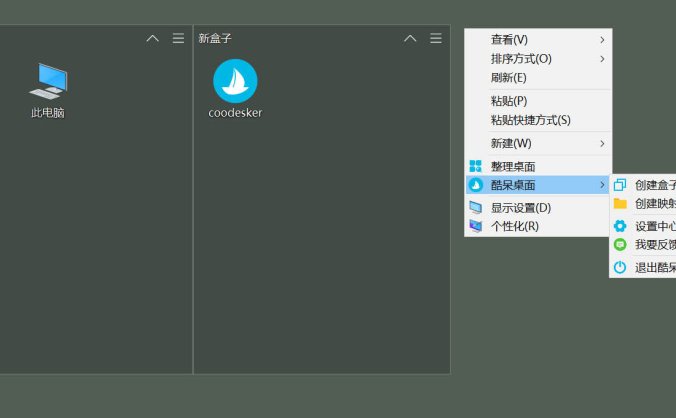Click the 查看(V) submenu arrow
This screenshot has height=418, width=676.
[x=602, y=40]
